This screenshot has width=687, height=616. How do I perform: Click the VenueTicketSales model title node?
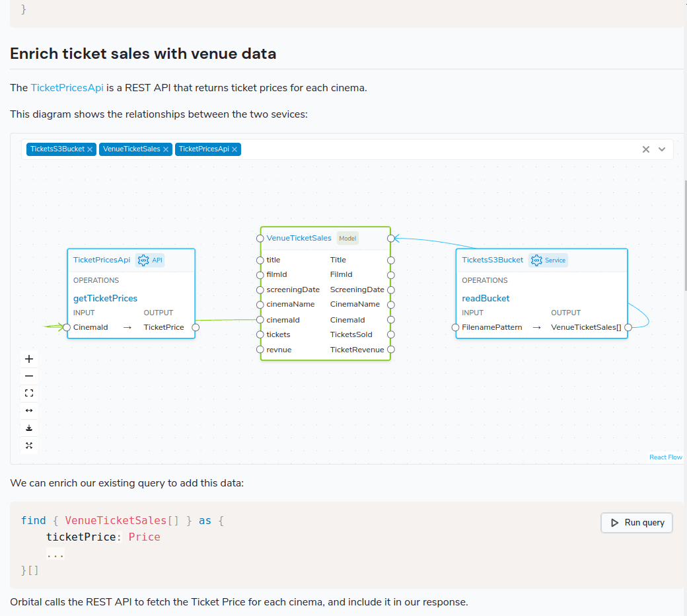(299, 238)
